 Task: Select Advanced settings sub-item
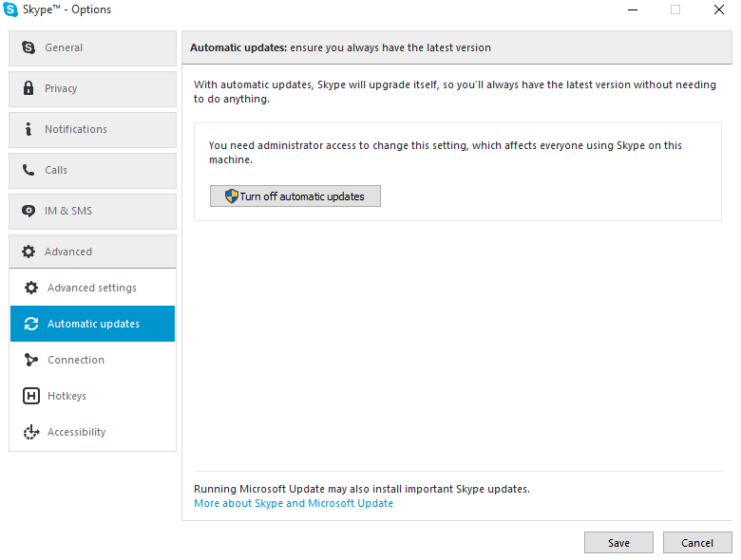[93, 288]
